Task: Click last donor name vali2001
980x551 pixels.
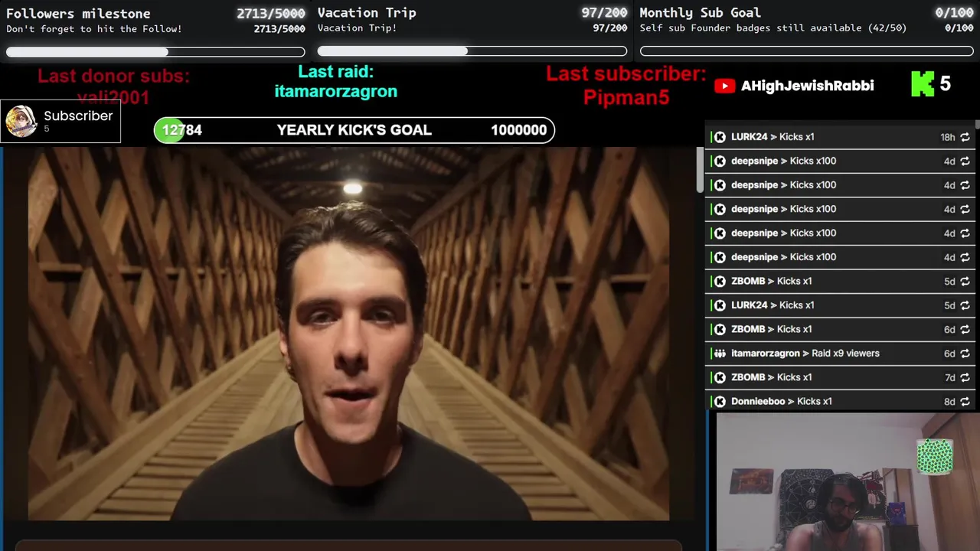Action: pos(113,97)
